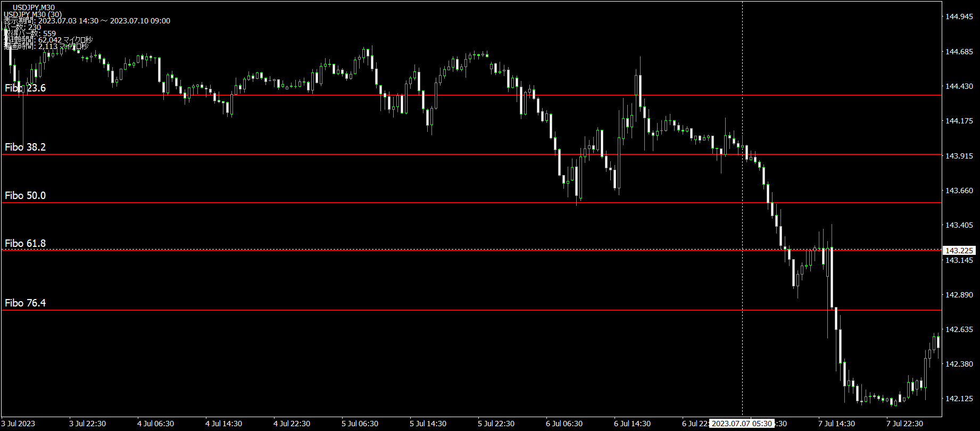Click the 7 Jul 14:30 time axis label
The width and height of the screenshot is (980, 431).
(x=836, y=424)
